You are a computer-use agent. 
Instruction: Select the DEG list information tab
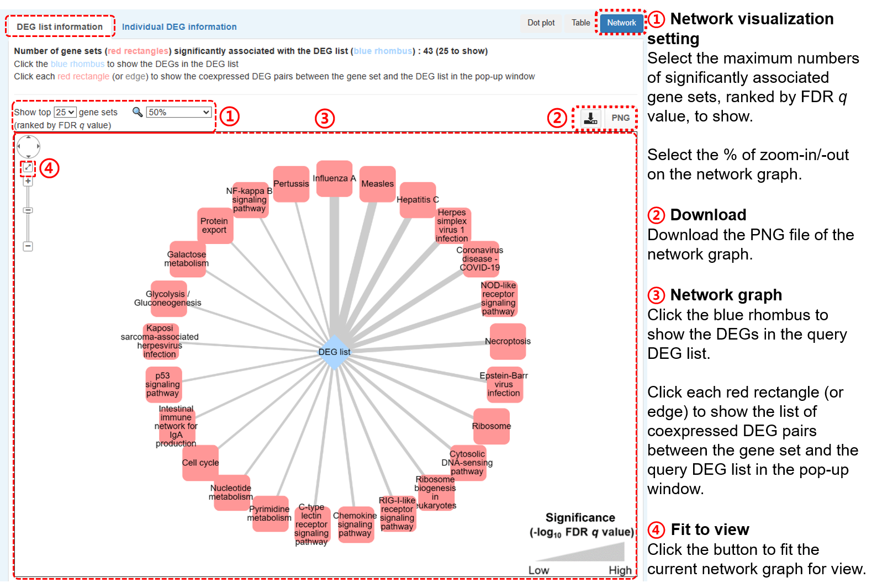(x=60, y=27)
